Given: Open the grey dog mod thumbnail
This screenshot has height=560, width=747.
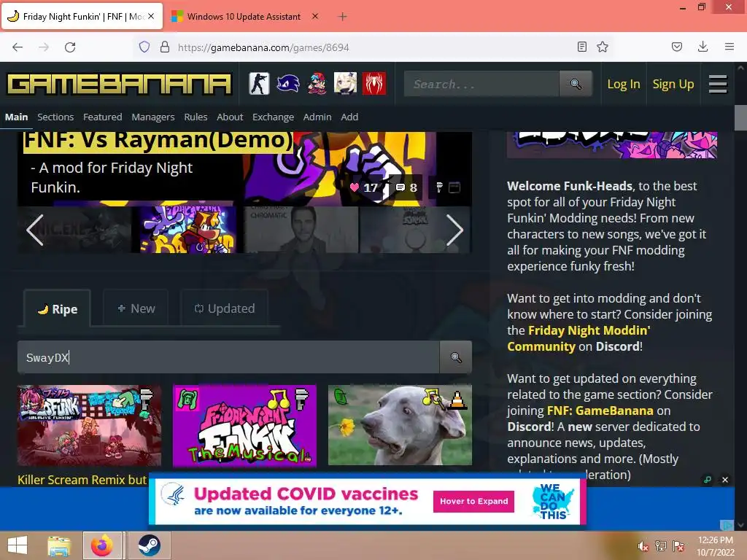Looking at the screenshot, I should (x=400, y=425).
